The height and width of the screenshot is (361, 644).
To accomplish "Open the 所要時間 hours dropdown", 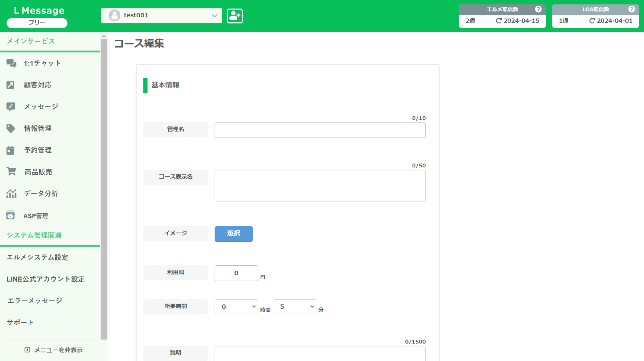I will (x=236, y=306).
